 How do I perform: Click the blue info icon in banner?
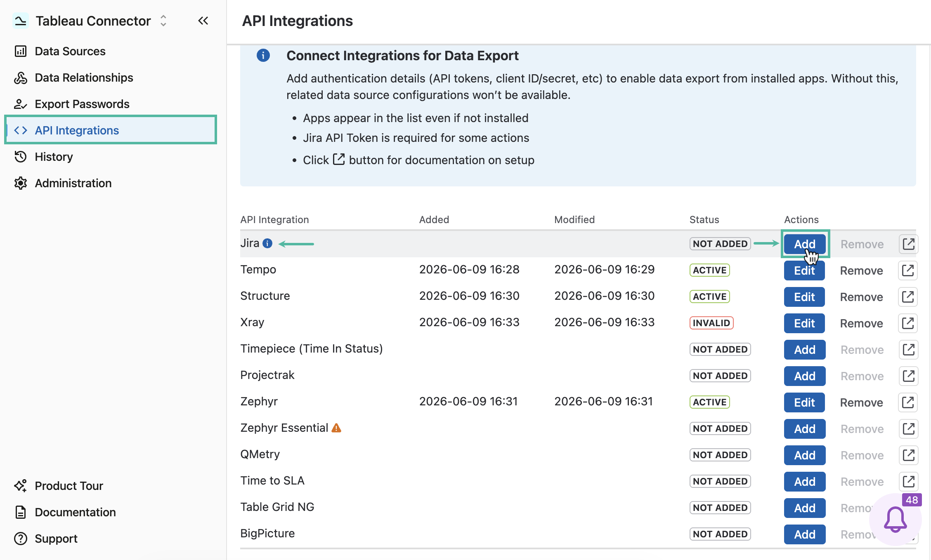(x=263, y=55)
